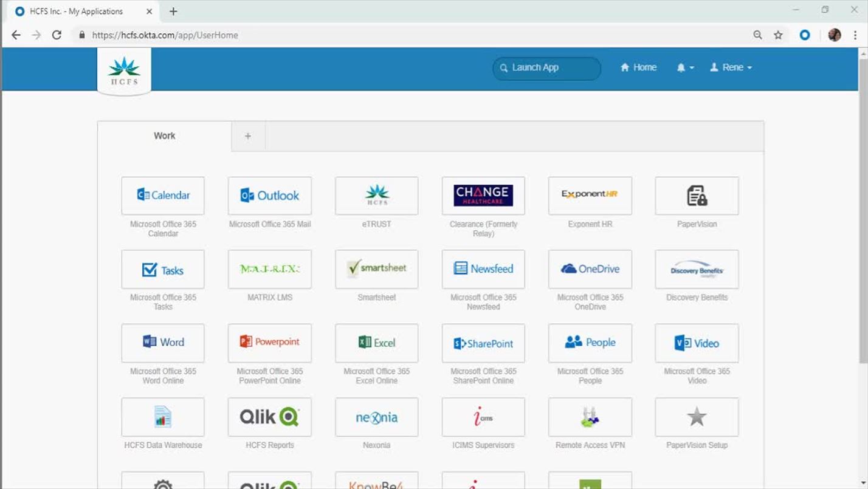Open the notifications bell dropdown
This screenshot has height=489, width=868.
(x=684, y=67)
